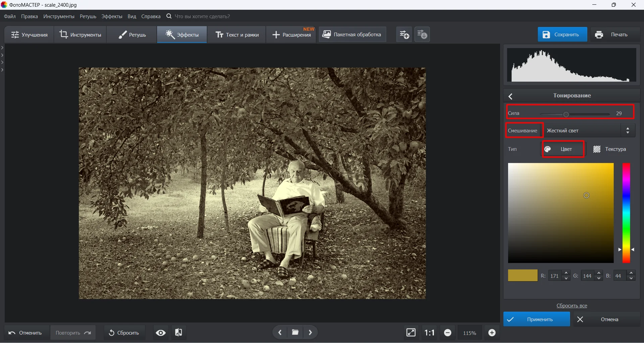Open the folder browse icon
Image resolution: width=644 pixels, height=343 pixels.
click(x=295, y=333)
